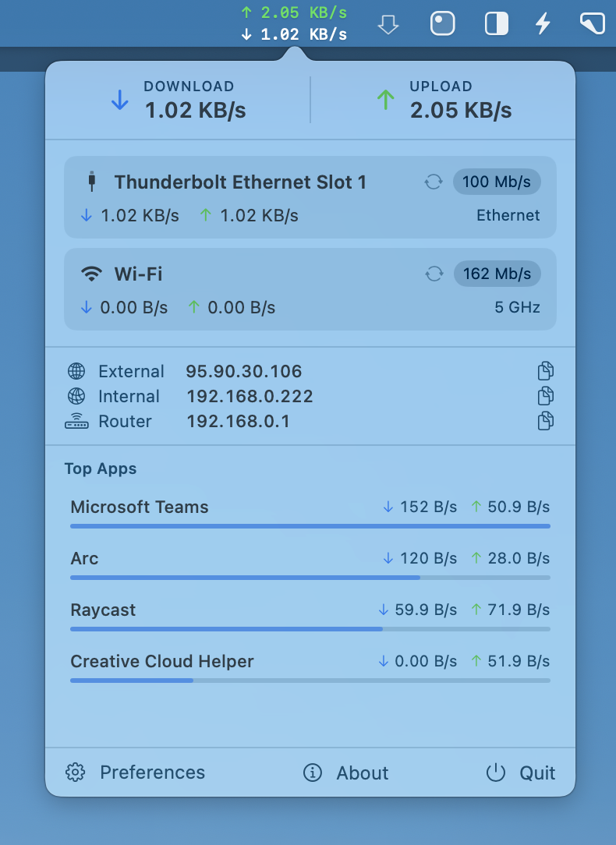Toggle the 100 Mb/s link speed badge
616x845 pixels.
tap(497, 182)
